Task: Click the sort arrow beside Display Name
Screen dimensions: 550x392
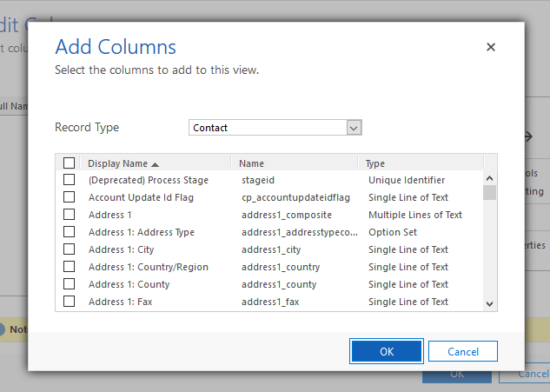Action: [x=155, y=164]
